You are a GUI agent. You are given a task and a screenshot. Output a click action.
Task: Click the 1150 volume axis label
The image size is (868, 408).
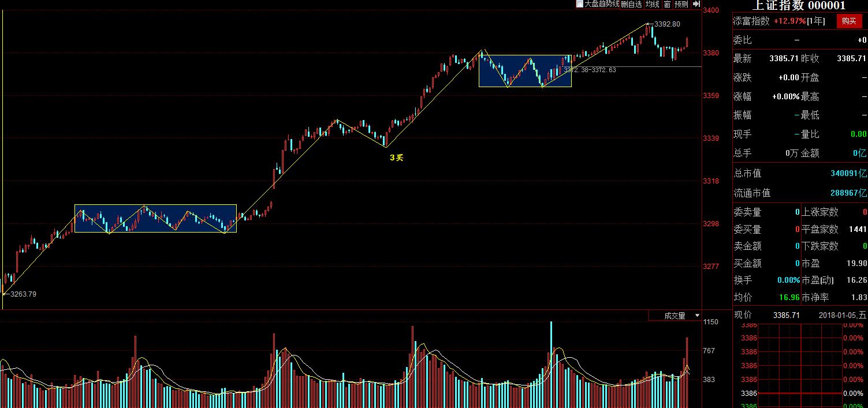[x=711, y=322]
